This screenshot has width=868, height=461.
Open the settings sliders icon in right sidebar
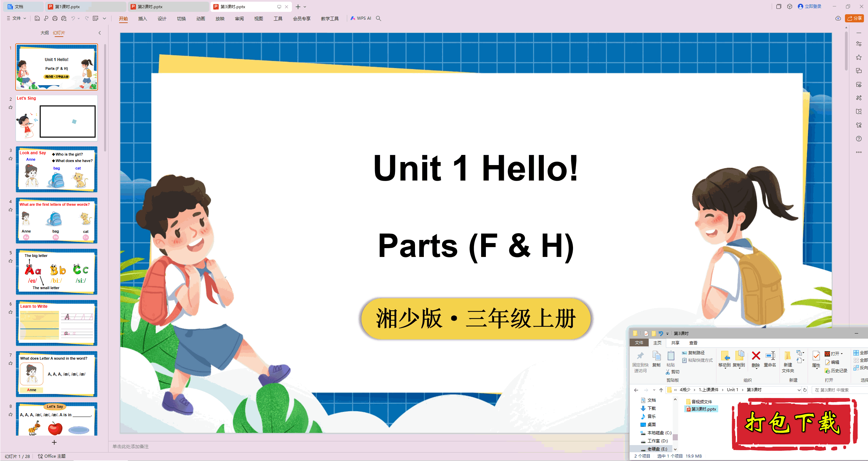[859, 44]
